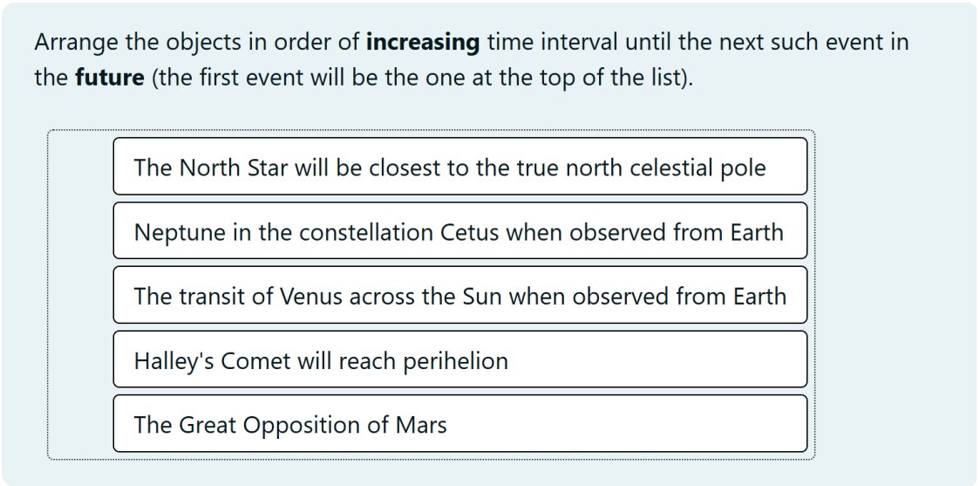Click empty space right of Halley's Comet text
The height and width of the screenshot is (486, 980).
point(657,359)
